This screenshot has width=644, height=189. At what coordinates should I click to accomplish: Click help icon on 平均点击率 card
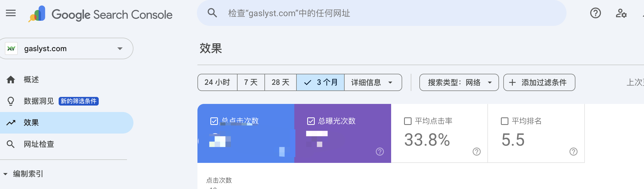(476, 152)
